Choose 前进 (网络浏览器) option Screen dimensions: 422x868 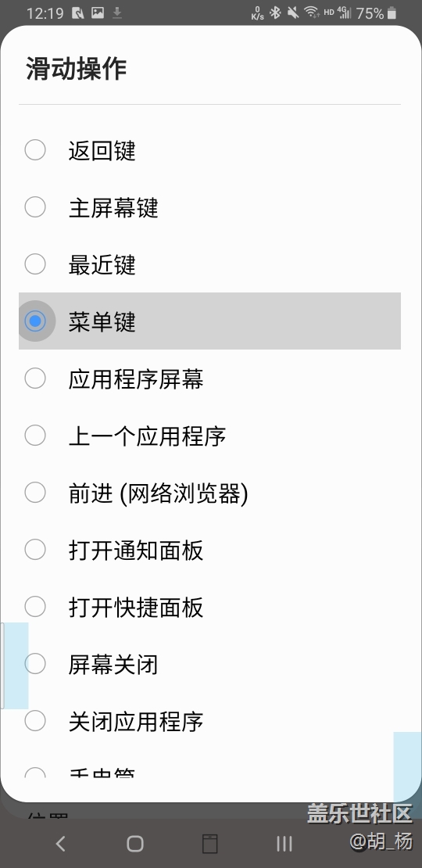209,493
